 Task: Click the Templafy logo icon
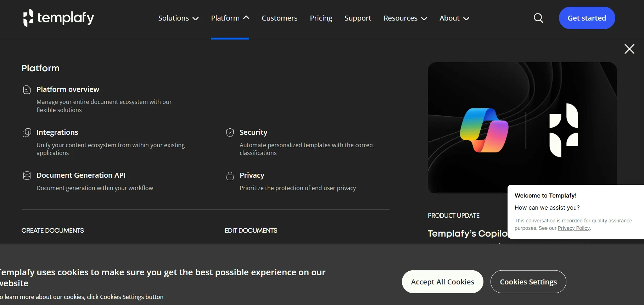(x=28, y=18)
